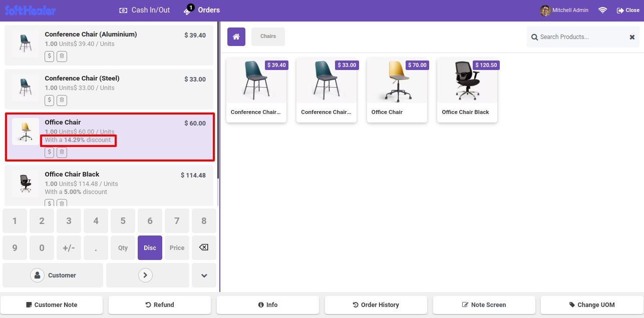The width and height of the screenshot is (644, 318).
Task: Clear the product search field
Action: point(632,37)
